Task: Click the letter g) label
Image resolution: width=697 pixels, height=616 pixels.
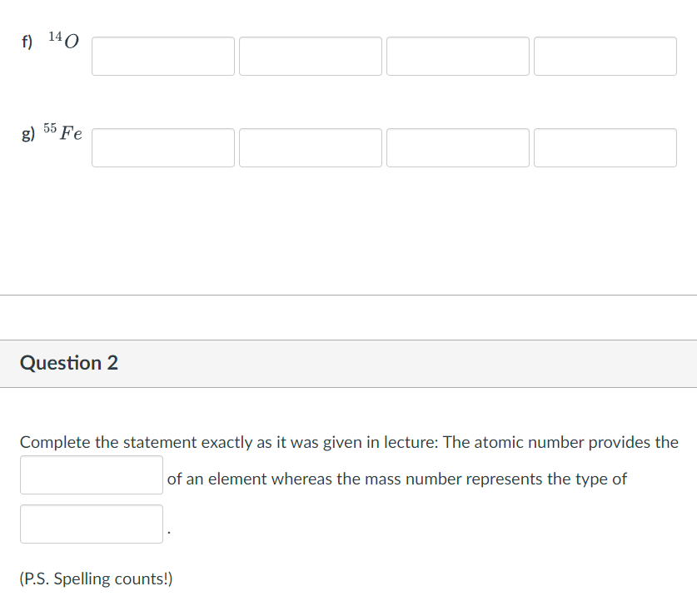Action: click(x=26, y=132)
